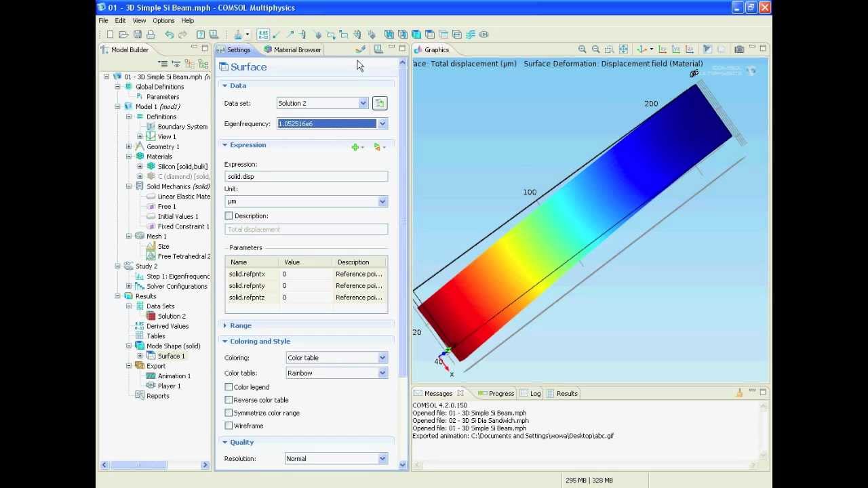Select Silicon [solid,bulk] material node
The width and height of the screenshot is (868, 488).
(176, 167)
